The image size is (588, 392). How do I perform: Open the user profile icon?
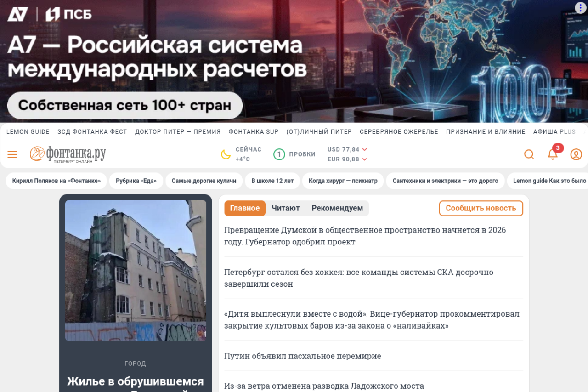[x=576, y=154]
